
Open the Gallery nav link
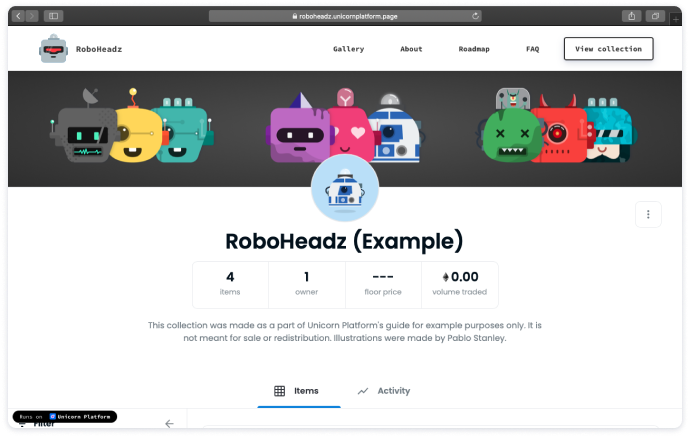tap(348, 49)
